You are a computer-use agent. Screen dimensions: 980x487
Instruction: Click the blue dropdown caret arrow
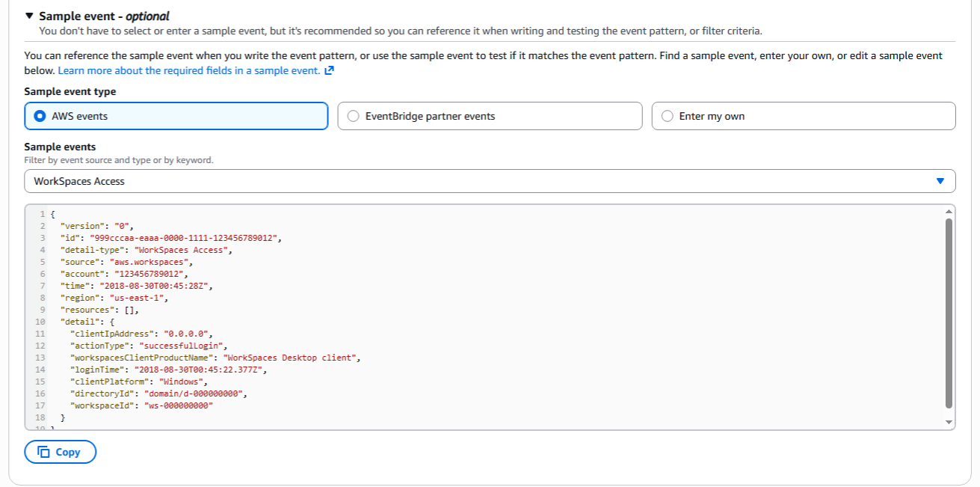(x=940, y=181)
